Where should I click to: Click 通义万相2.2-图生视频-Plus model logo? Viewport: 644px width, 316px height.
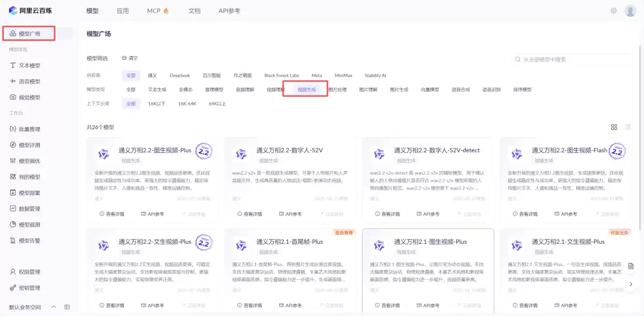(103, 154)
